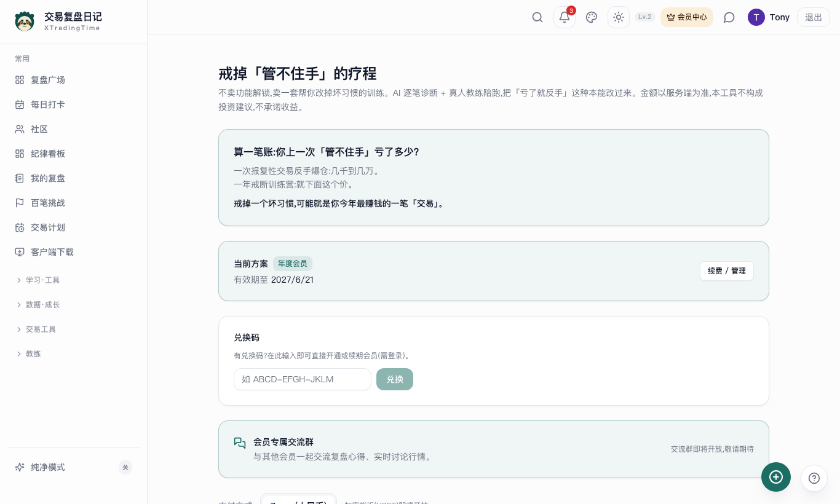Viewport: 840px width, 504px height.
Task: Click the 百笔挑战 flag icon
Action: [20, 203]
